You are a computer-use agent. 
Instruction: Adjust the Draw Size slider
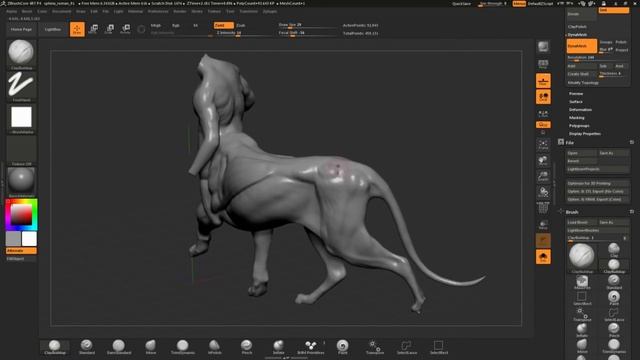[308, 25]
